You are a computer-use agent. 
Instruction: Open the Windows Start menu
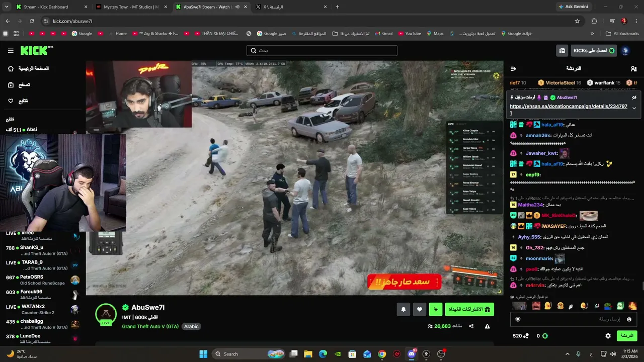203,354
